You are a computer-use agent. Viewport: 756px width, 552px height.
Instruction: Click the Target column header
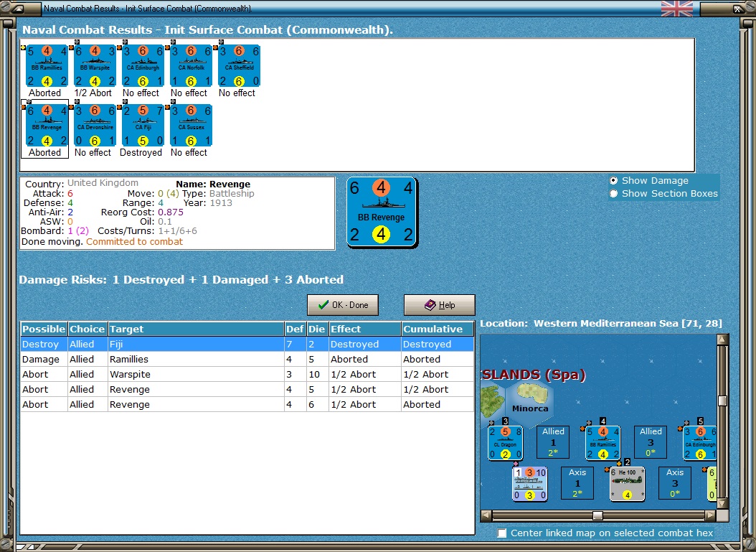[x=196, y=329]
